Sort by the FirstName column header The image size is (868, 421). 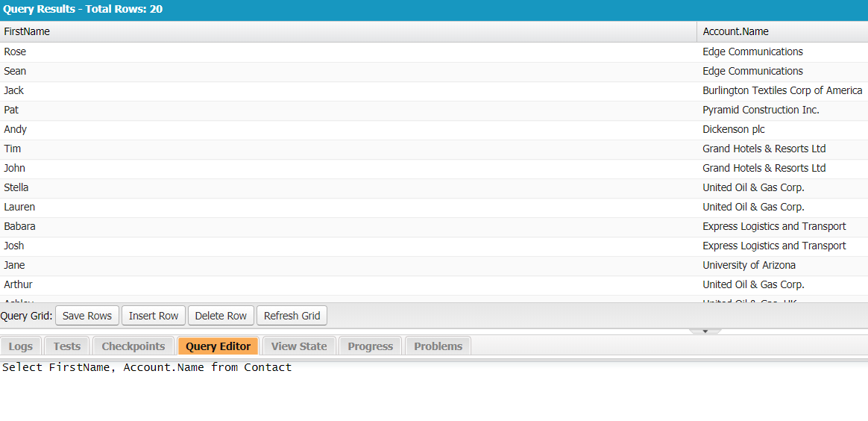[349, 31]
